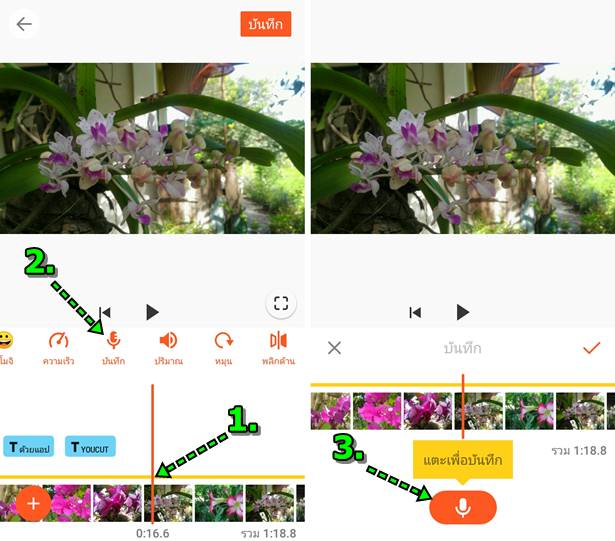Select the บันทึก microphone record tool
The image size is (615, 541).
[113, 348]
